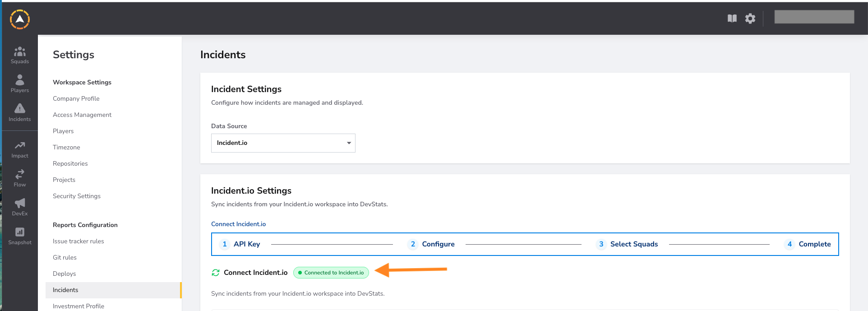Open Git rules settings
868x311 pixels.
(65, 257)
